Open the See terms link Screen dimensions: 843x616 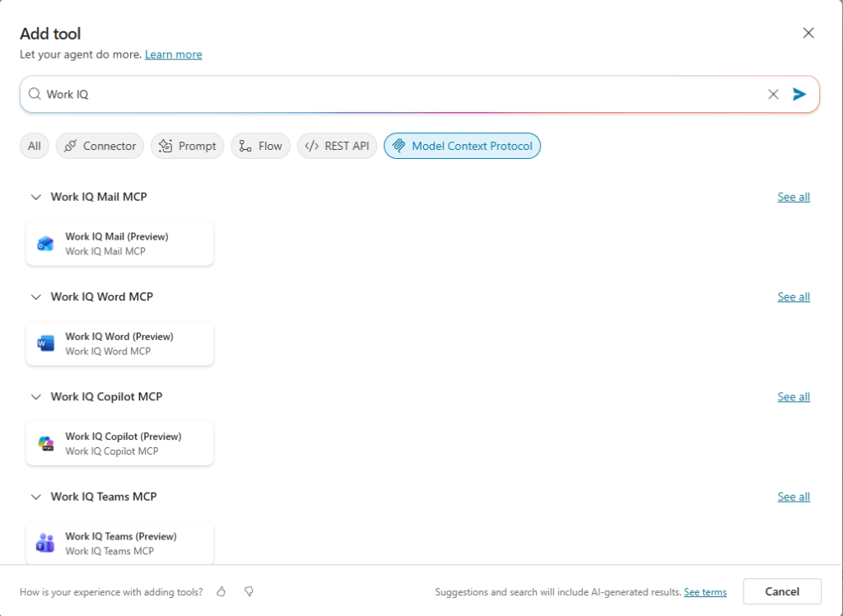706,592
